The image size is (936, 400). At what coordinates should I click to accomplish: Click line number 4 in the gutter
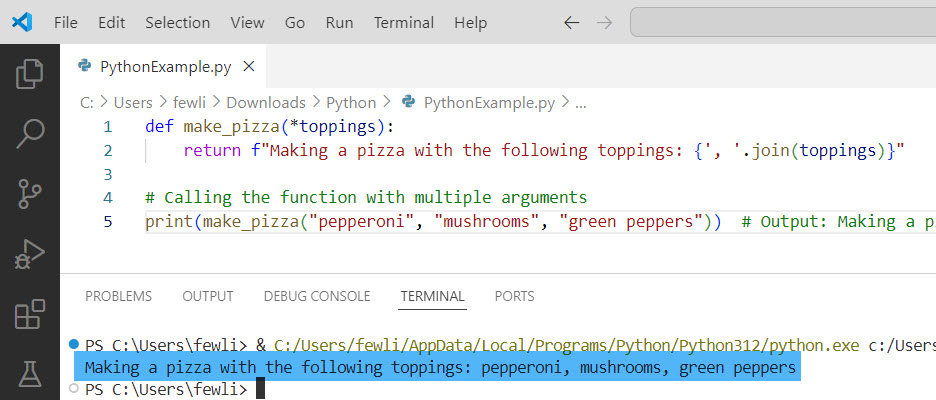[x=107, y=198]
